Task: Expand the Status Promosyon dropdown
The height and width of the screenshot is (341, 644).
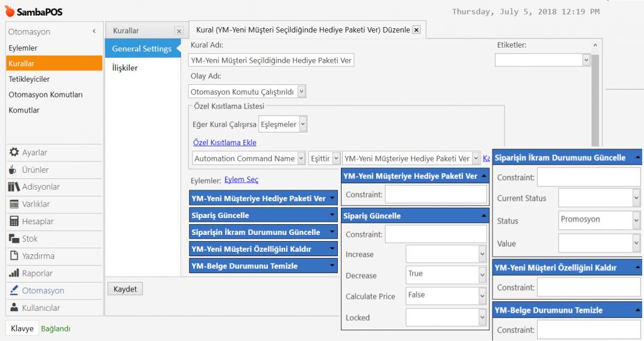Action: pyautogui.click(x=636, y=220)
